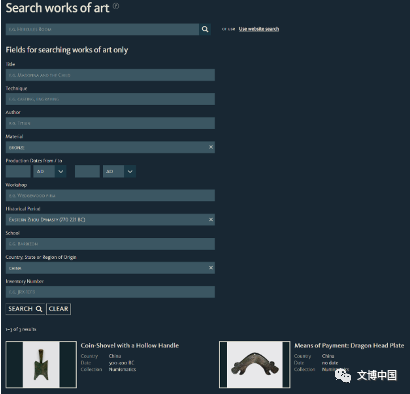Screen dimensions: 410x394
Task: Open the help icon next to Search works of art
Action: coord(116,5)
